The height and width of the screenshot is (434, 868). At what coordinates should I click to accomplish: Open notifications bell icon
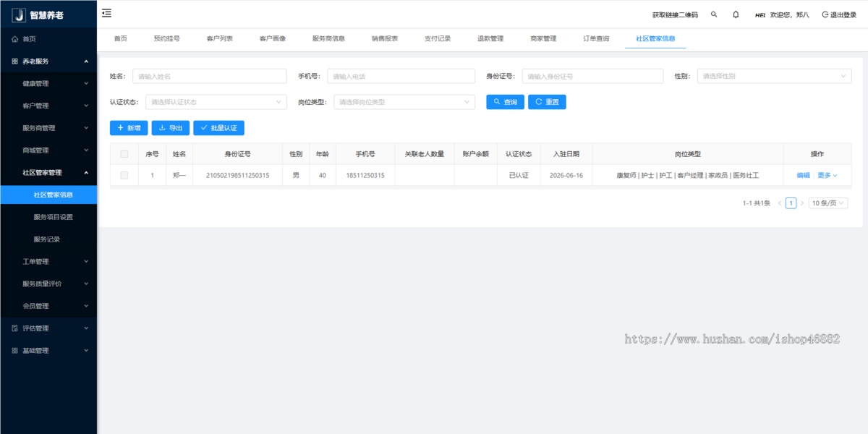(x=736, y=14)
